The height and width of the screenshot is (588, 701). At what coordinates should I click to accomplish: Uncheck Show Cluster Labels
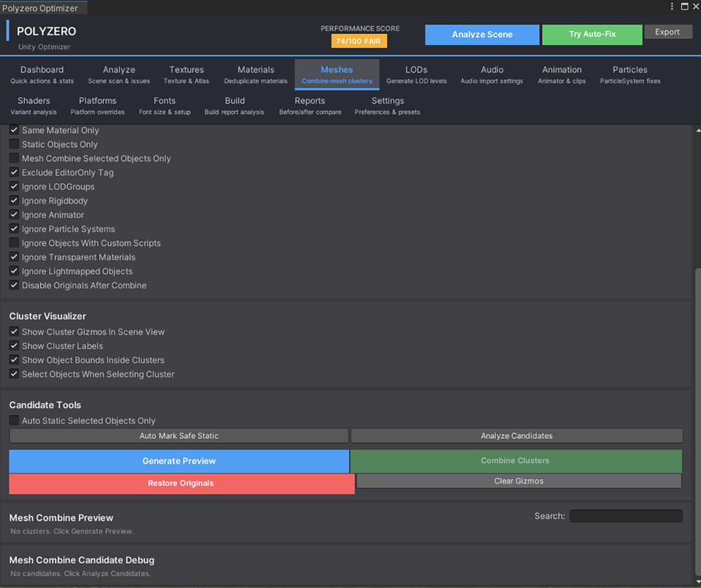pos(14,345)
